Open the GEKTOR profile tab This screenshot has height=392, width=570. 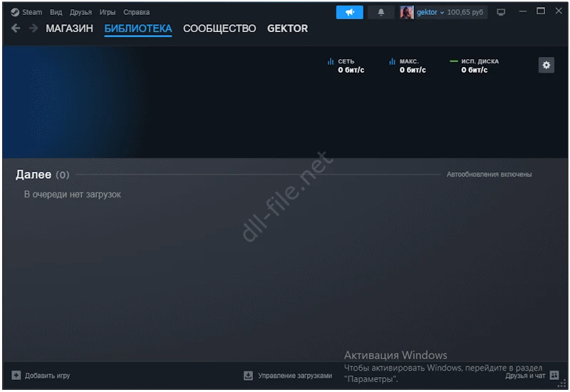click(288, 29)
